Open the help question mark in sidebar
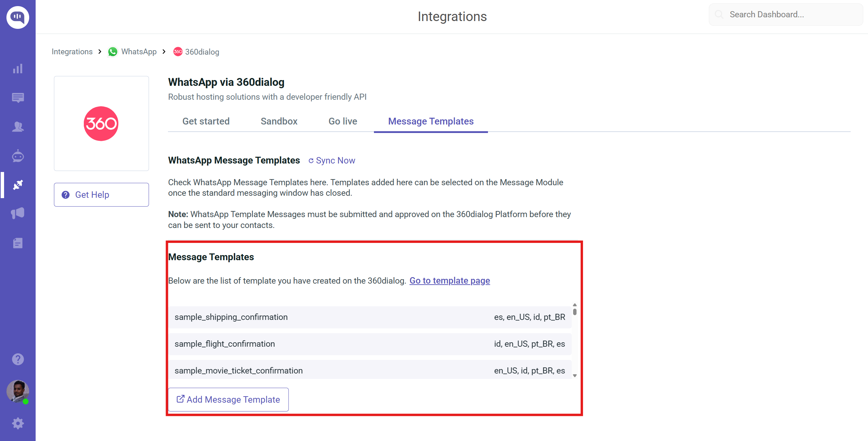Screen dimensions: 868x441 (18, 359)
